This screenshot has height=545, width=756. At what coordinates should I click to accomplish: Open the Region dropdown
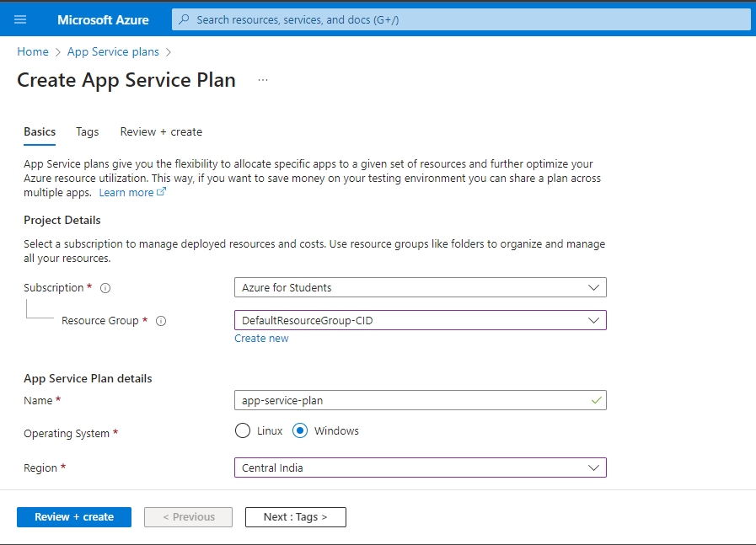pos(420,468)
